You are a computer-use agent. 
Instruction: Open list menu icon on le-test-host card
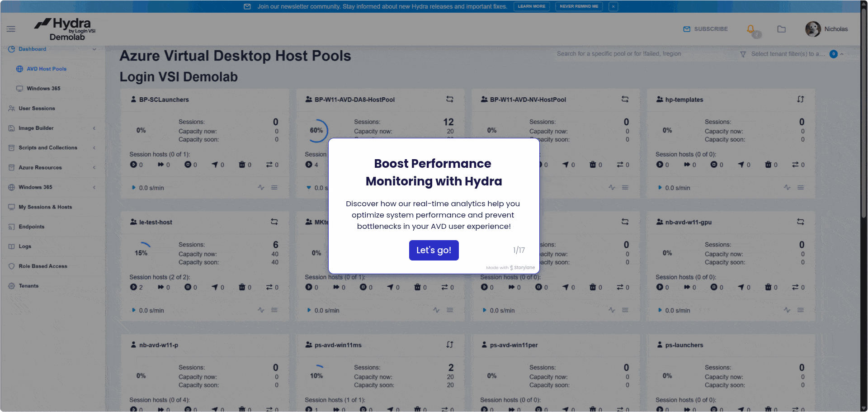tap(274, 310)
